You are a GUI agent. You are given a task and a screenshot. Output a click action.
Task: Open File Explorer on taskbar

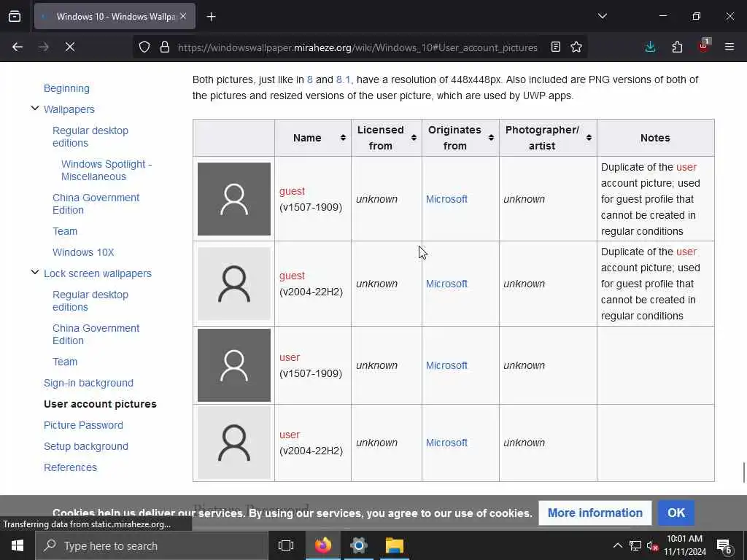pos(395,545)
